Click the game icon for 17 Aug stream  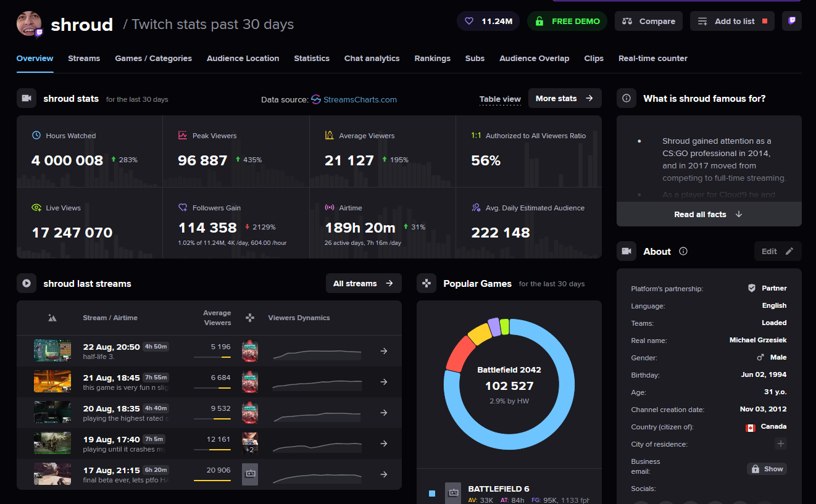point(250,474)
